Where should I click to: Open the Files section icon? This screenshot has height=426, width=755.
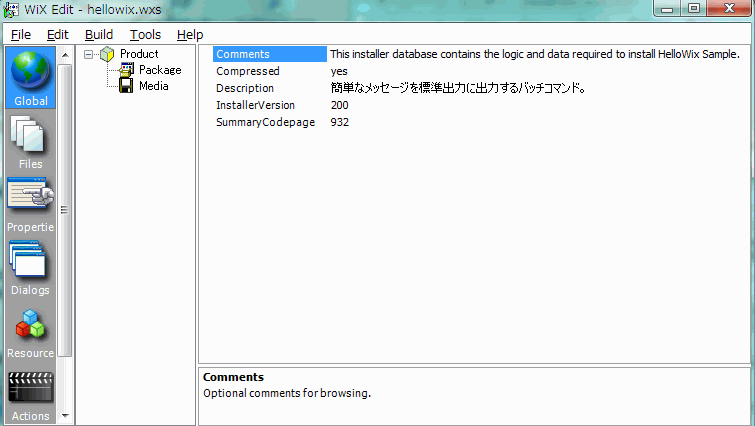point(27,135)
